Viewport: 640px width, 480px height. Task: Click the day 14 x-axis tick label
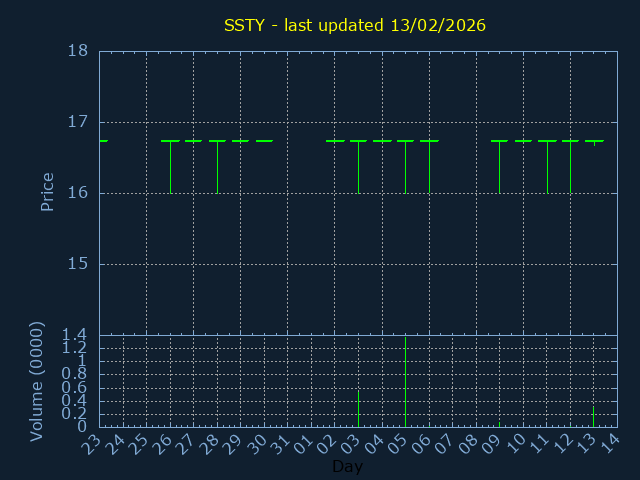tap(610, 445)
